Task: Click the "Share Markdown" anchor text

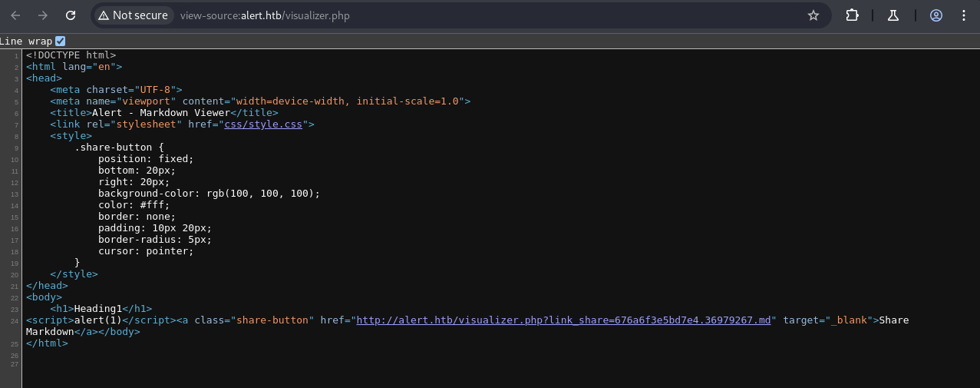Action: 893,320
